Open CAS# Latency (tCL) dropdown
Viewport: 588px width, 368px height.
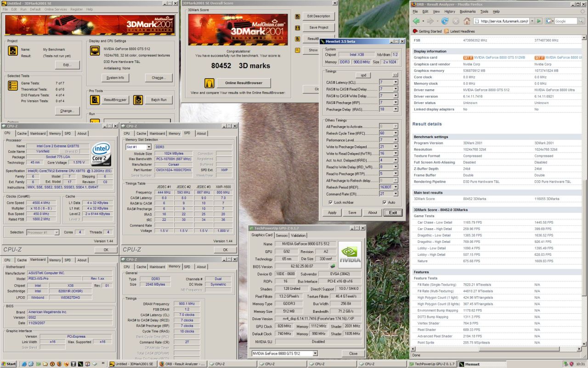(x=396, y=82)
